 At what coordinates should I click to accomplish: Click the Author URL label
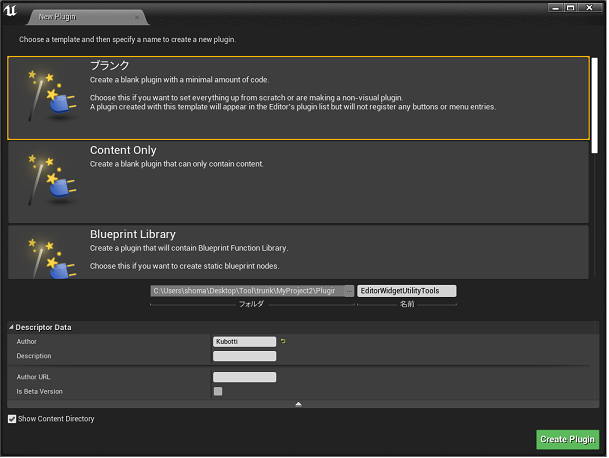pos(33,378)
